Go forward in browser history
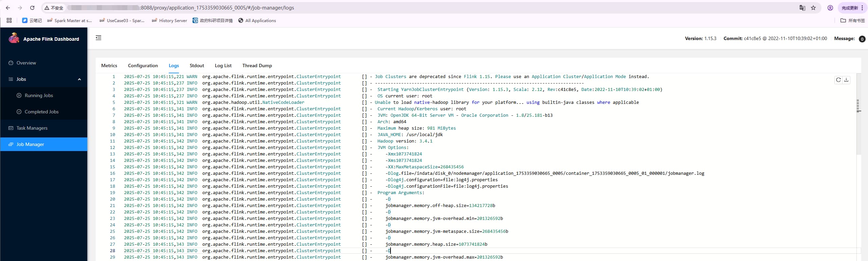This screenshot has height=261, width=868. (20, 8)
